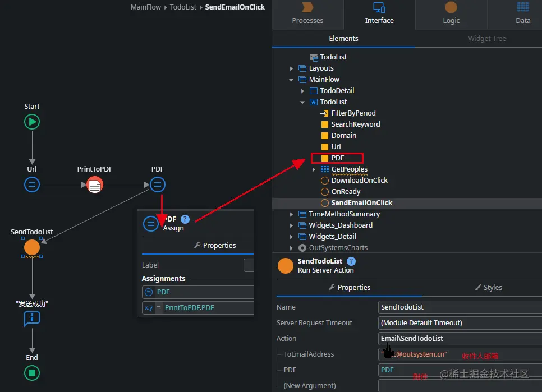Select the PDF variable in the tree
542x392 pixels.
coord(337,158)
